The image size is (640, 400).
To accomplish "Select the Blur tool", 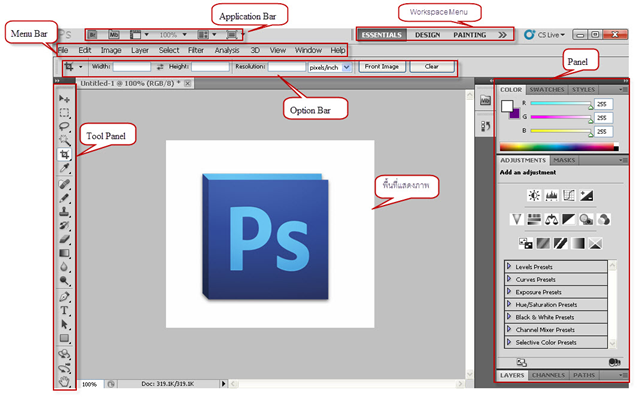I will click(64, 267).
